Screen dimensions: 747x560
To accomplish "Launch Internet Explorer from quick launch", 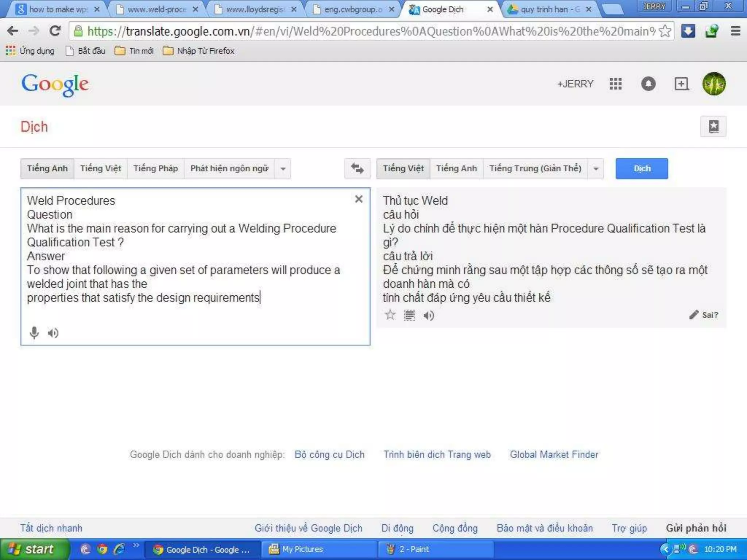I will click(x=119, y=549).
